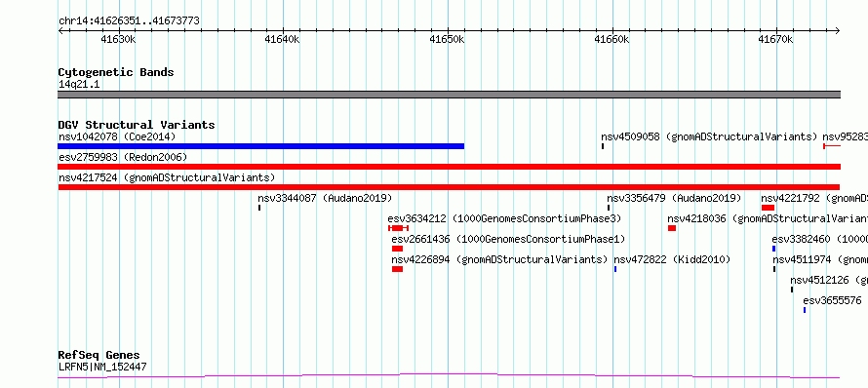Click the black nsv4512126 variant marker
The height and width of the screenshot is (388, 868).
[792, 290]
